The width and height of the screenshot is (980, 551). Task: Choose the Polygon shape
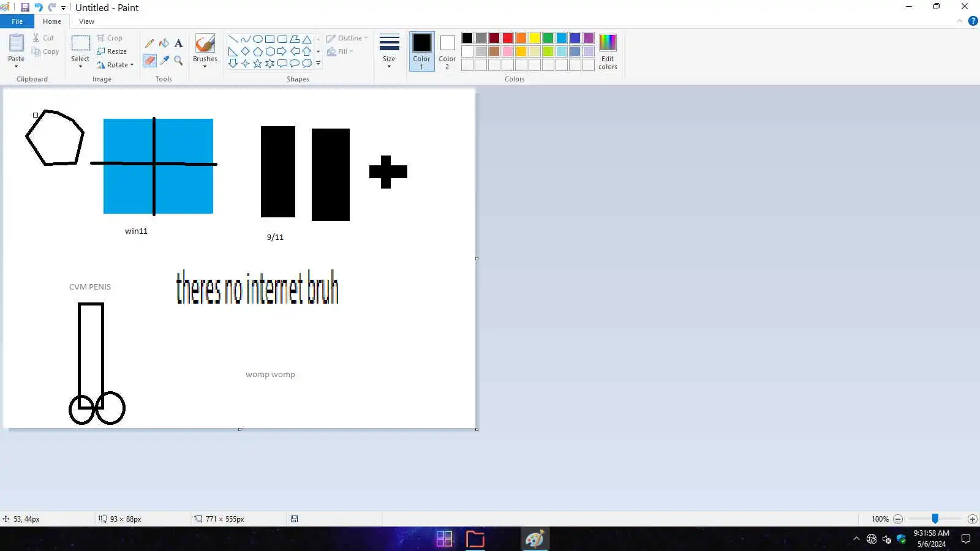click(x=295, y=39)
